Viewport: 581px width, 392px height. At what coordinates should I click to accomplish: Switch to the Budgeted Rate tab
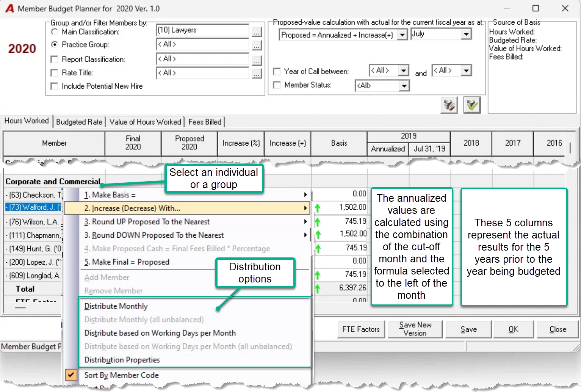coord(79,122)
